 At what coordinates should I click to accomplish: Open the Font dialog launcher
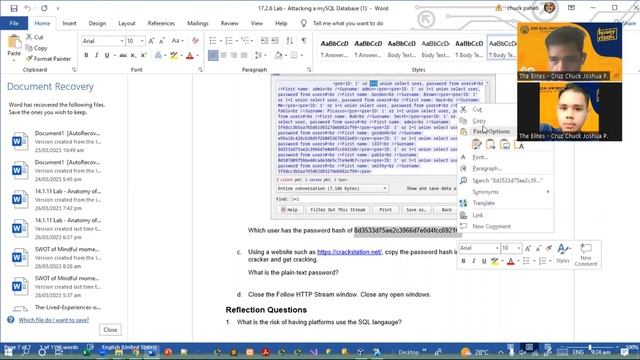point(200,70)
